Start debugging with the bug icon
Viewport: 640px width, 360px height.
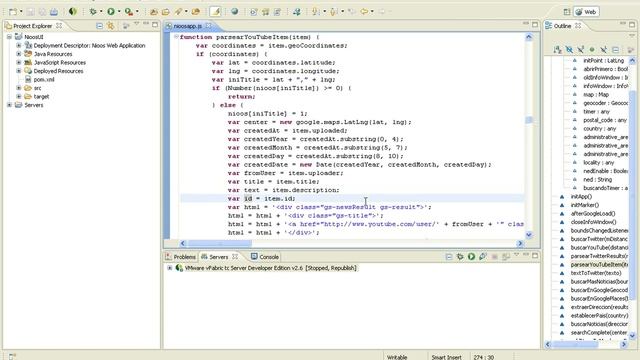point(93,12)
